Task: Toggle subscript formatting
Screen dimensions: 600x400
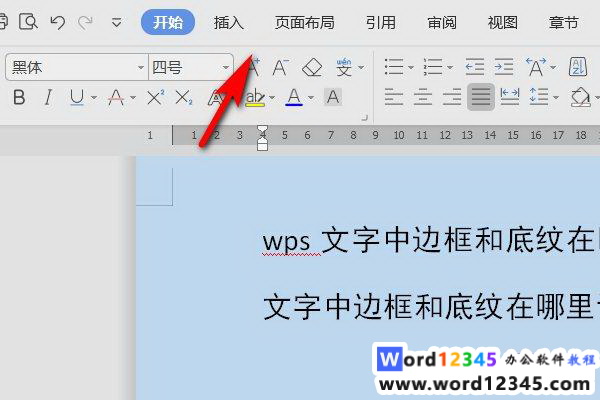Action: click(184, 97)
